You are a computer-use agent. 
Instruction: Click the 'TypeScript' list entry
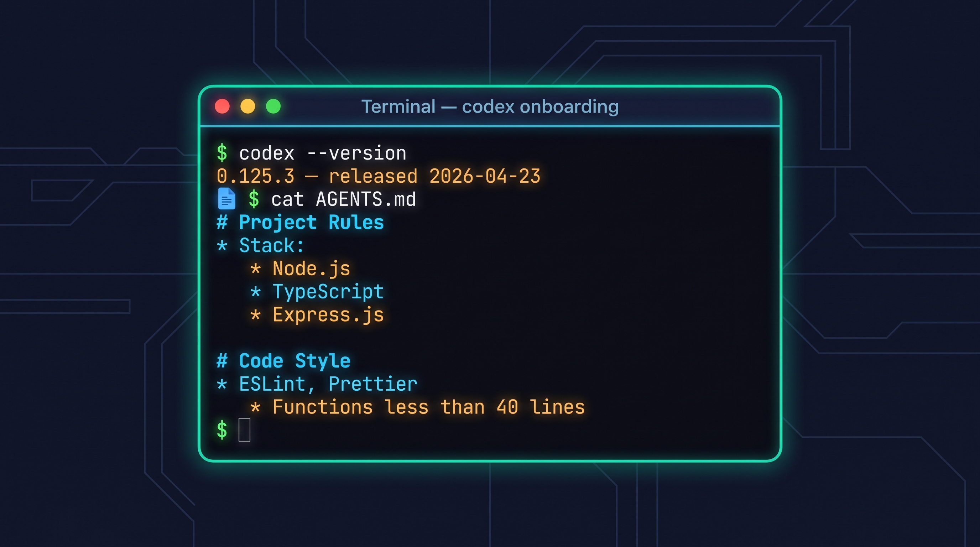(328, 292)
